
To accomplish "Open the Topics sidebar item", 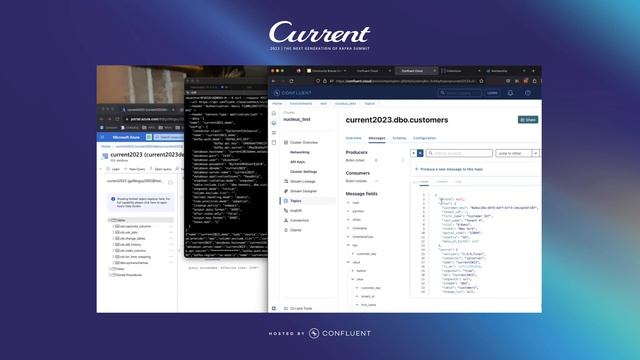I will coord(307,201).
